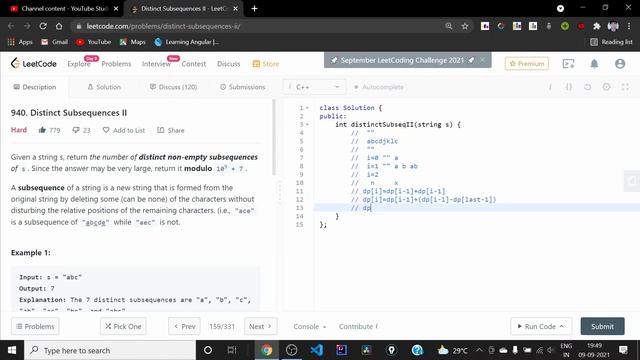Toggle fullscreen editor mode
Image resolution: width=640 pixels, height=360 pixels.
click(x=625, y=87)
